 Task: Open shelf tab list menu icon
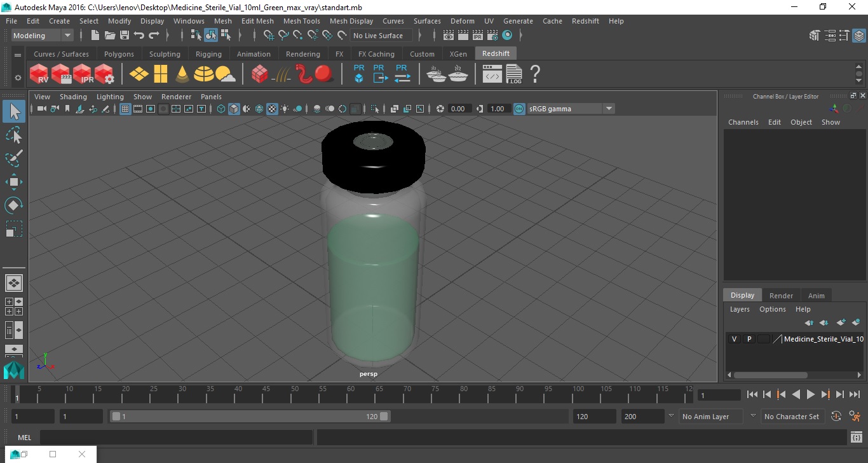click(x=18, y=55)
